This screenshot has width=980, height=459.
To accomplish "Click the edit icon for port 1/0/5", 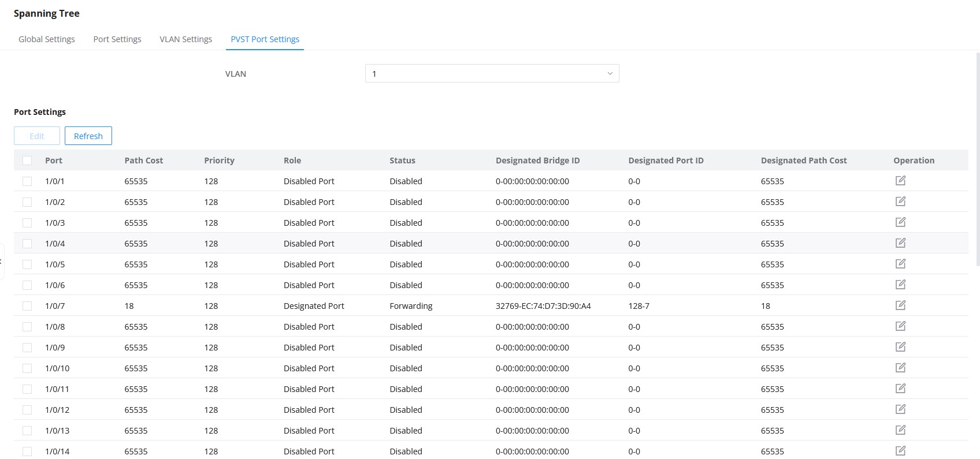I will click(x=900, y=264).
